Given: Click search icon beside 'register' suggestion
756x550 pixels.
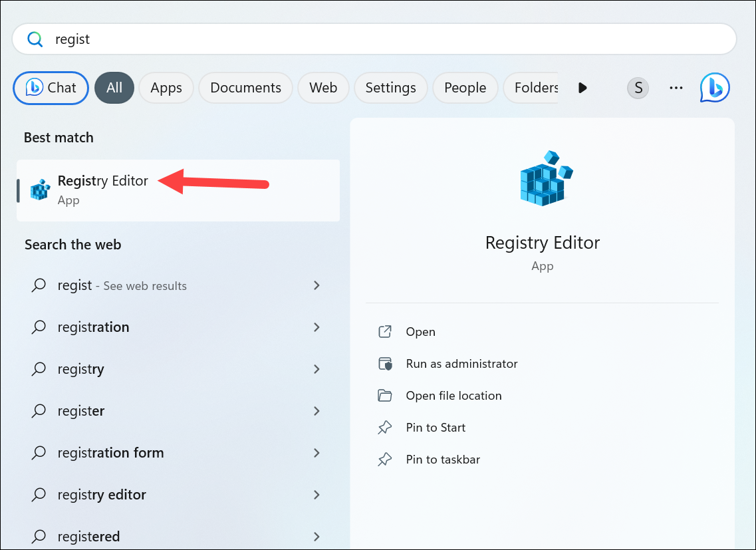Looking at the screenshot, I should (x=39, y=410).
